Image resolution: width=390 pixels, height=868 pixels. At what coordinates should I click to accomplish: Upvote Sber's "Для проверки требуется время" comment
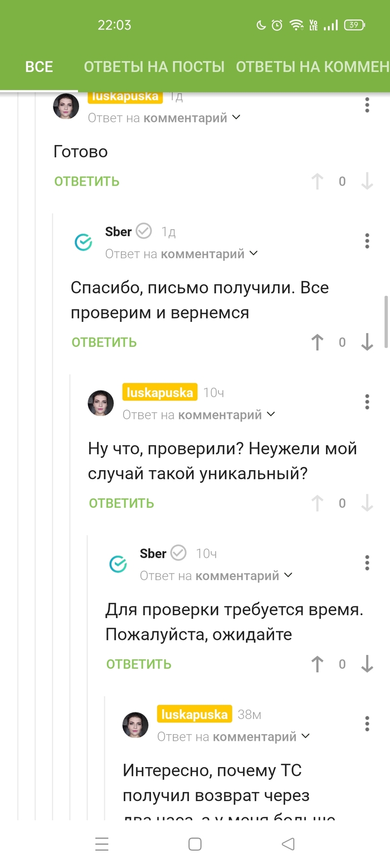click(x=317, y=664)
